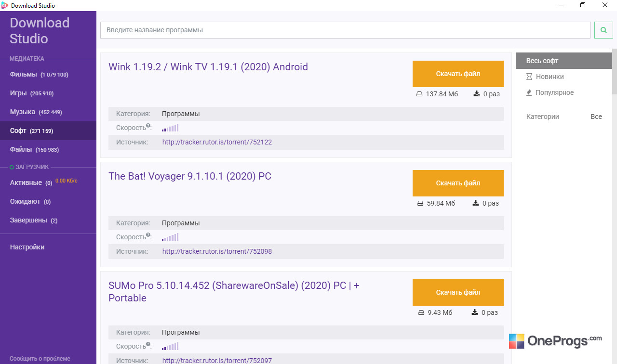The height and width of the screenshot is (364, 617).
Task: Open source link tracker.rutor.is/torrent/752097
Action: [x=217, y=361]
